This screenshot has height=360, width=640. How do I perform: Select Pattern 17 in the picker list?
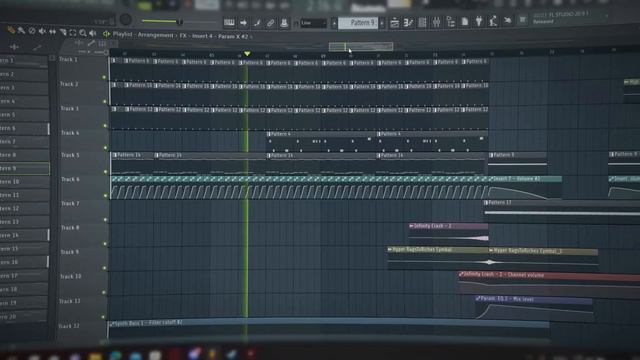coord(24,276)
